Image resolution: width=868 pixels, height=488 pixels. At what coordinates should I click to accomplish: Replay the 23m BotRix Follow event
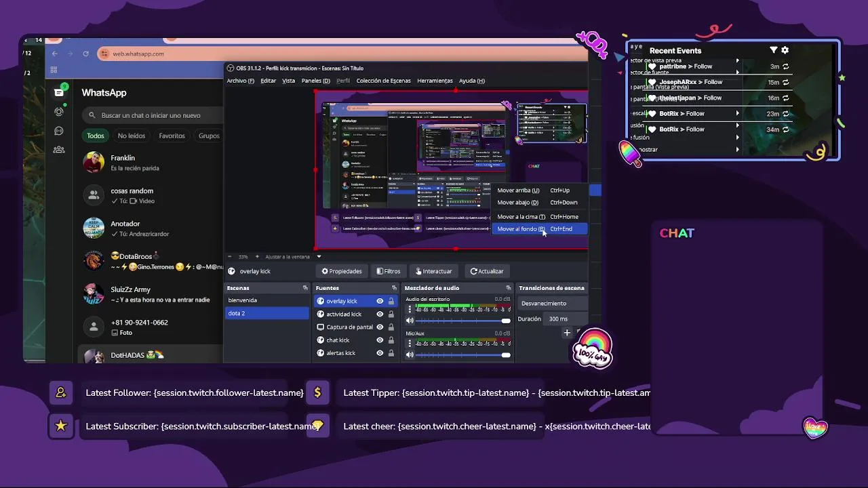(x=785, y=113)
